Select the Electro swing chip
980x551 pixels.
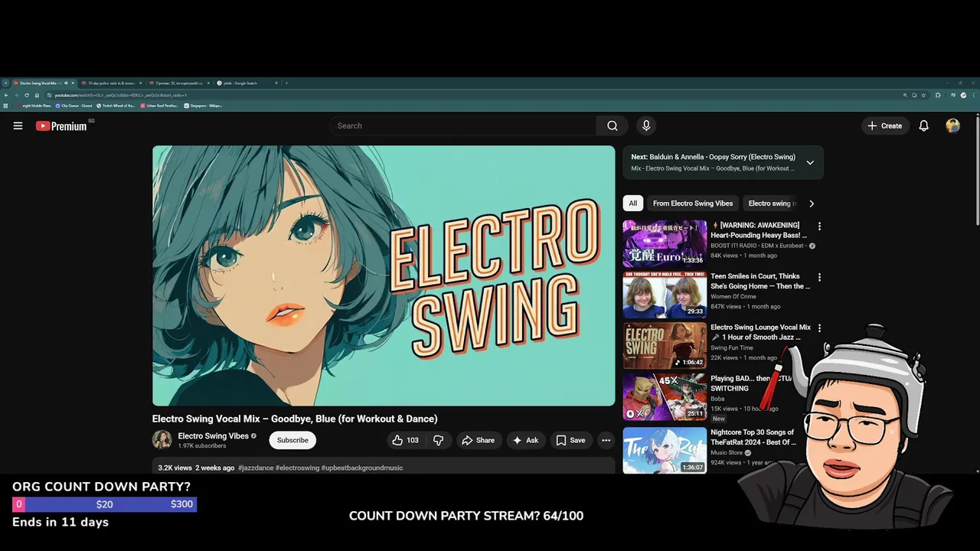tap(771, 204)
